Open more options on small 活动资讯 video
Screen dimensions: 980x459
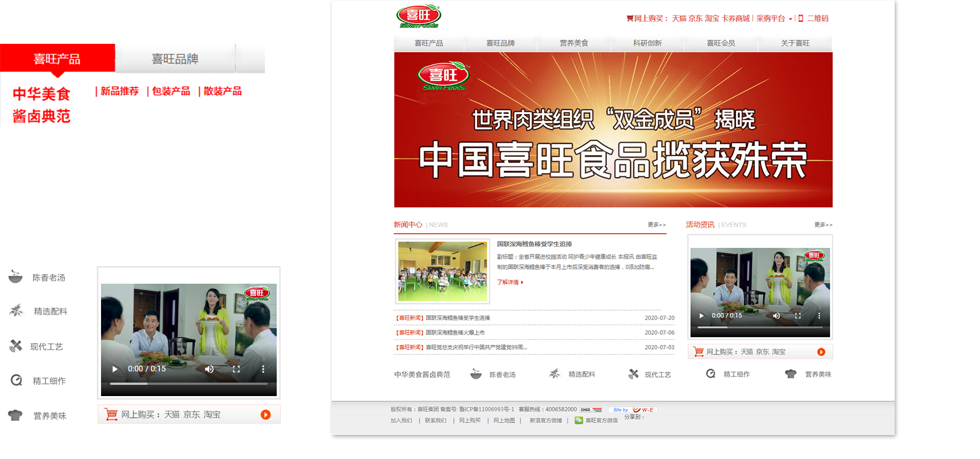(819, 316)
